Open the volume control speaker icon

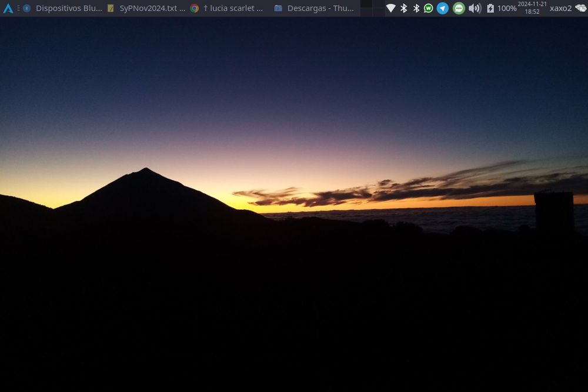[x=475, y=8]
